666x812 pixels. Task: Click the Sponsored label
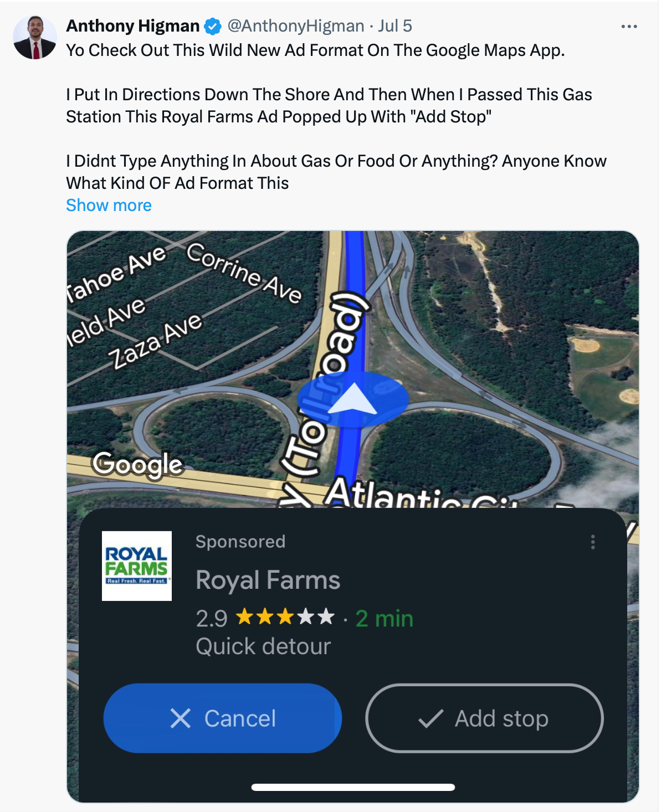coord(240,542)
